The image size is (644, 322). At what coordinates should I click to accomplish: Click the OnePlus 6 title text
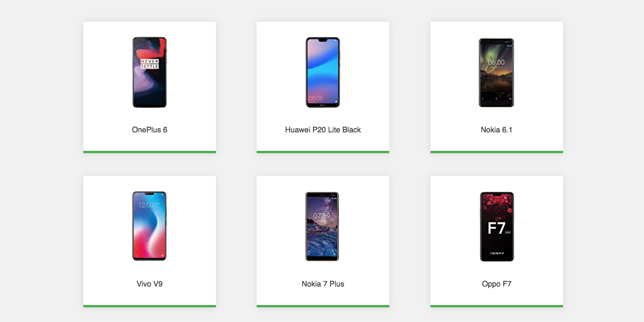point(150,130)
